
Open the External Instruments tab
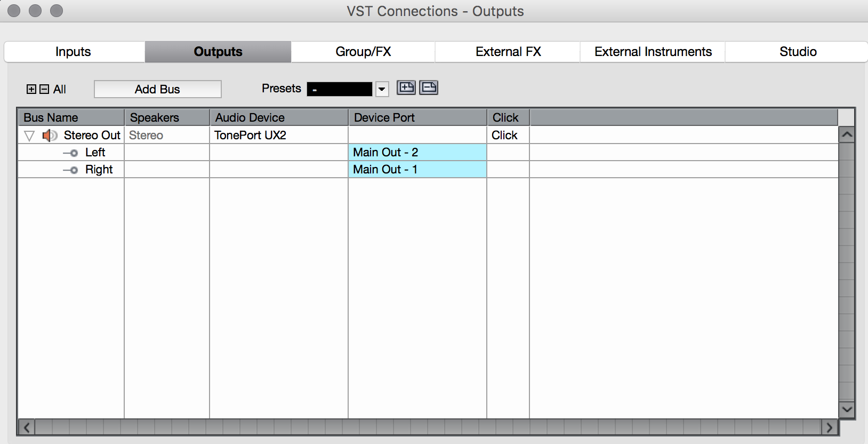click(x=653, y=52)
